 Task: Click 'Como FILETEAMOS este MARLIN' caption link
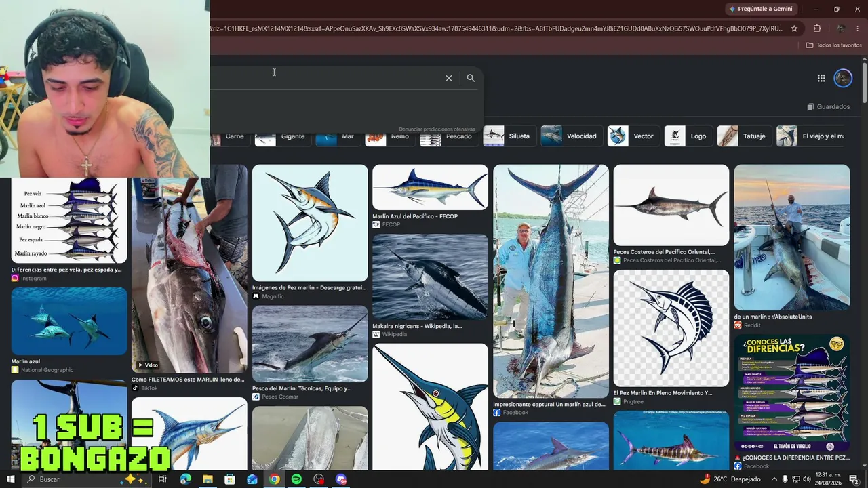(x=188, y=380)
